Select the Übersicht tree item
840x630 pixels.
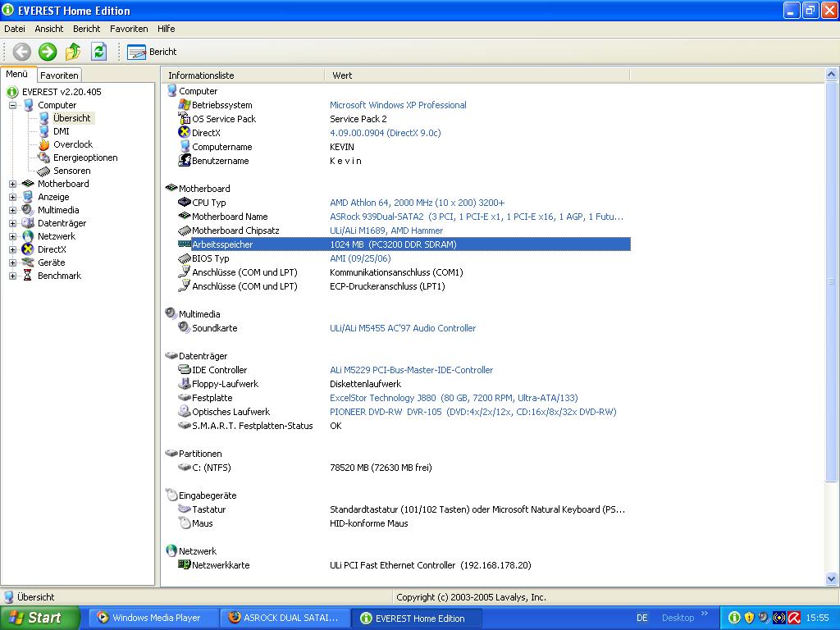72,118
